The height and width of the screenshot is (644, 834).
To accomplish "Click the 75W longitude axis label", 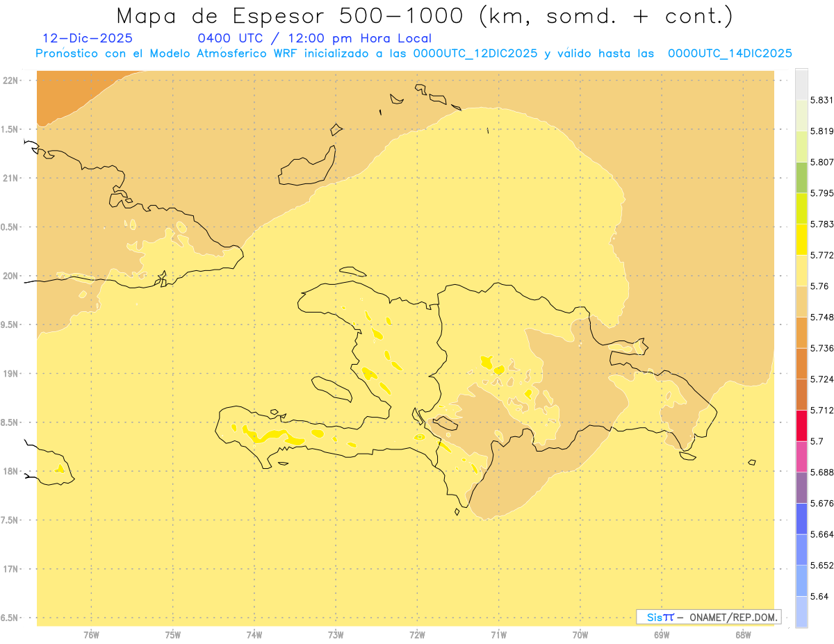I will 173,635.
